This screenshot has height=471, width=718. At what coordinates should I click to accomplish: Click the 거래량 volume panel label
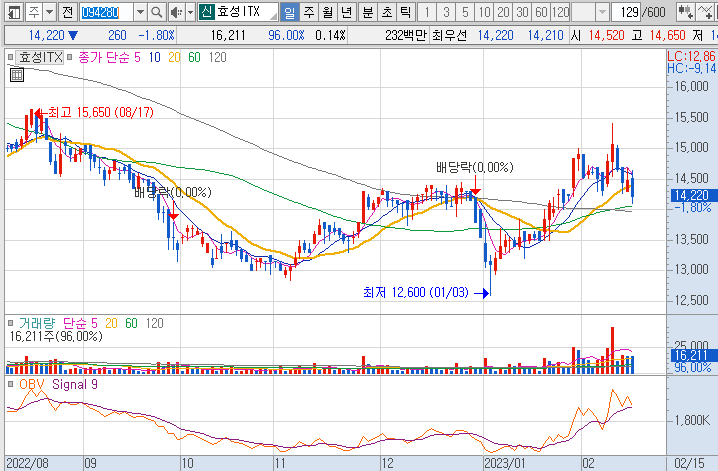coord(37,323)
